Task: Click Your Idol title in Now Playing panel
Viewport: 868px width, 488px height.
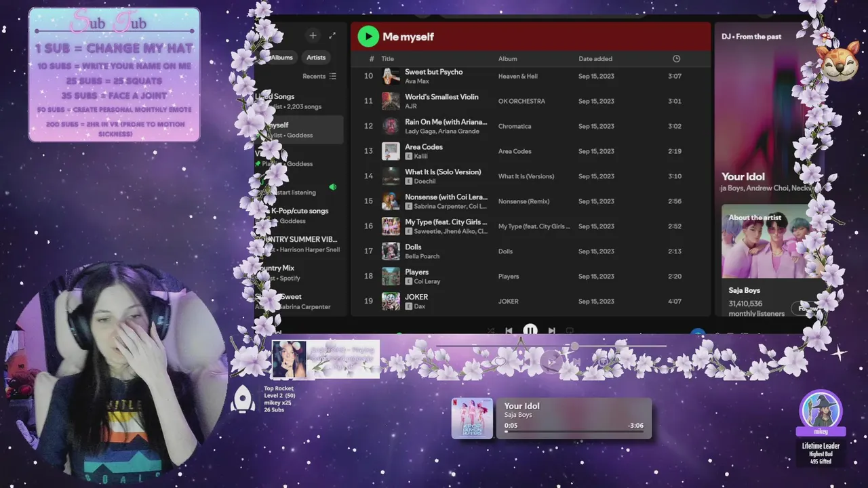Action: [743, 176]
